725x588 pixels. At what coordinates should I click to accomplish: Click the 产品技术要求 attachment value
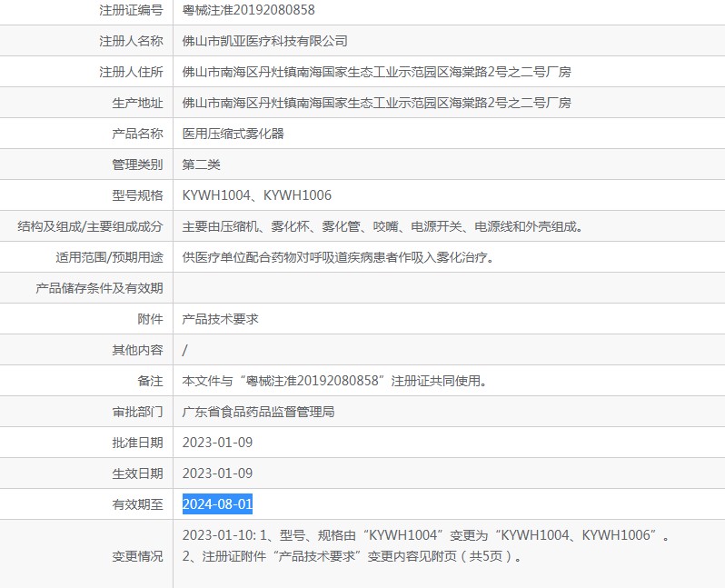(x=220, y=319)
